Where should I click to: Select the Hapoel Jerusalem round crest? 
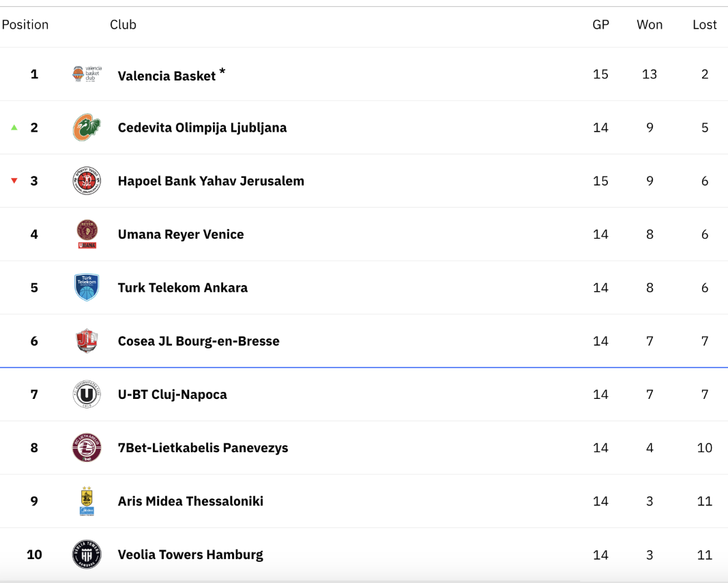tap(87, 181)
